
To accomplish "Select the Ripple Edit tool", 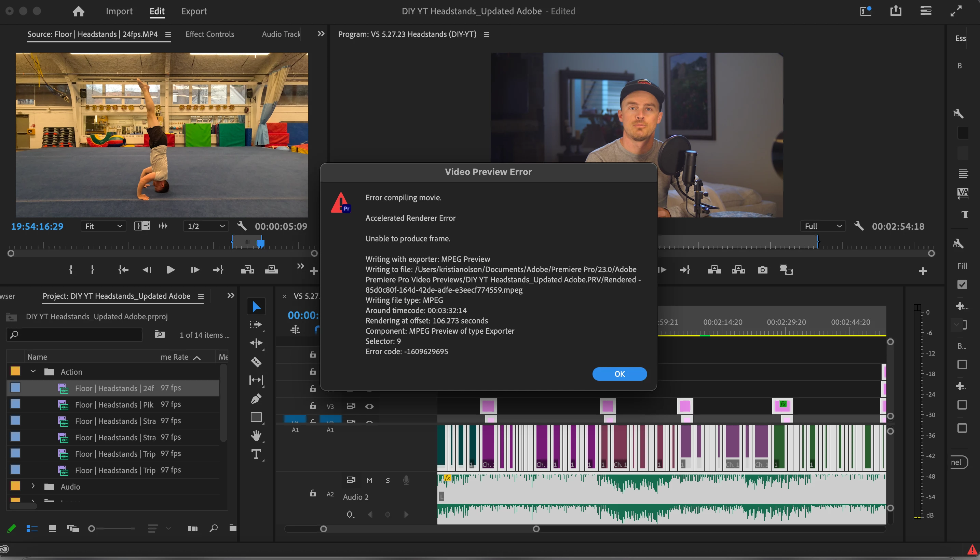I will pyautogui.click(x=256, y=343).
